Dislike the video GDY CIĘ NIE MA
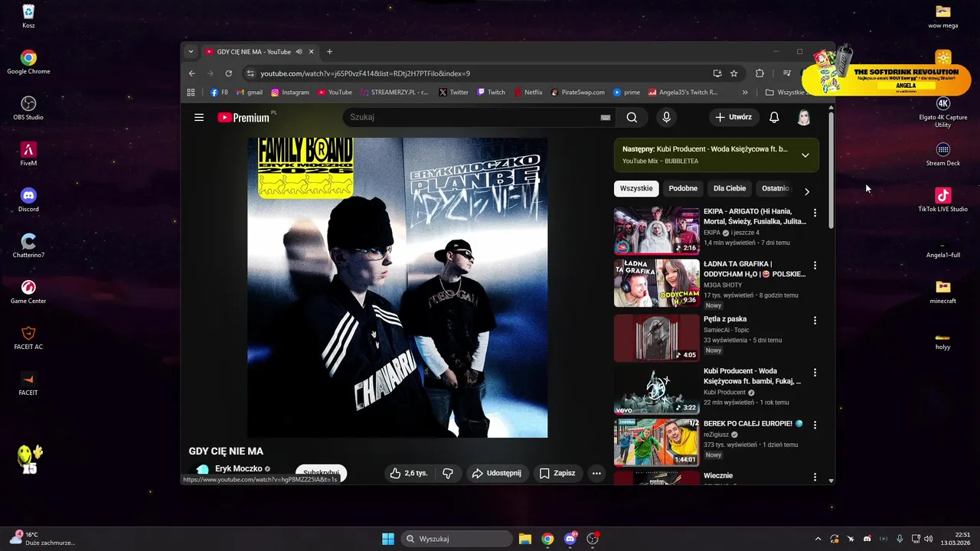Image resolution: width=980 pixels, height=551 pixels. point(448,473)
